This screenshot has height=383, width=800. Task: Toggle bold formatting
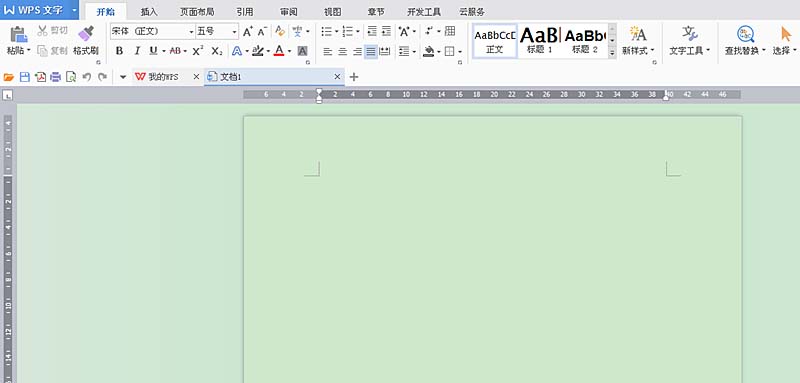[119, 51]
